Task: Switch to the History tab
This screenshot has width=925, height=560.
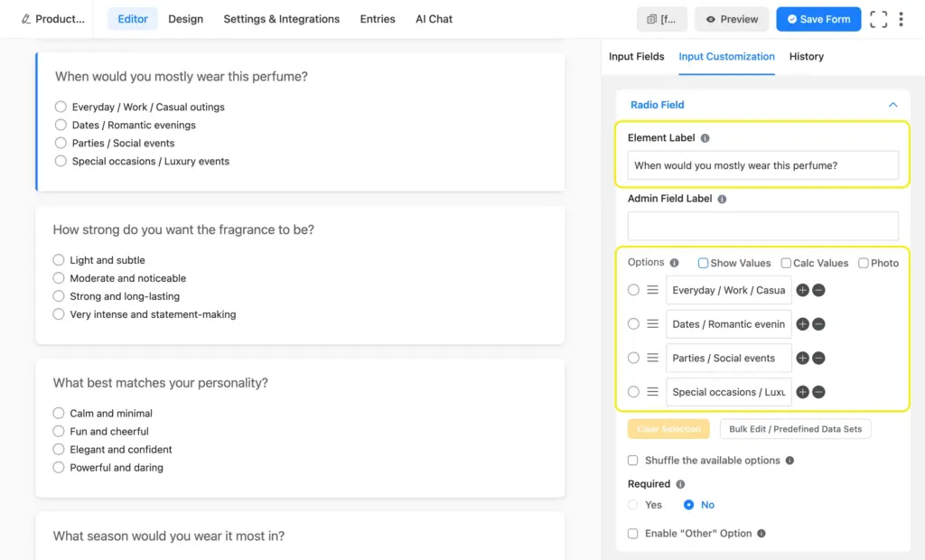Action: tap(807, 57)
